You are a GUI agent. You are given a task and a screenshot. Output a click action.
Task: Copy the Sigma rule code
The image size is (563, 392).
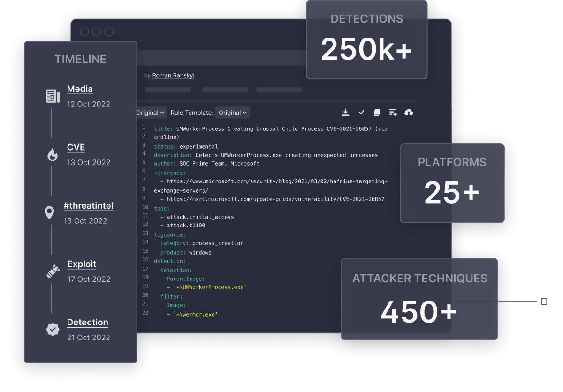coord(377,113)
